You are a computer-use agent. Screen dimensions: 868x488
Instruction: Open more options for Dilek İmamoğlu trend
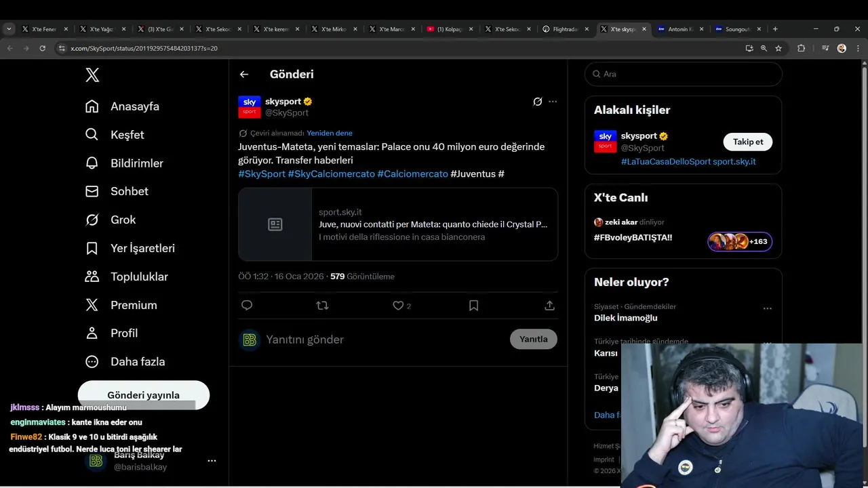click(x=767, y=308)
